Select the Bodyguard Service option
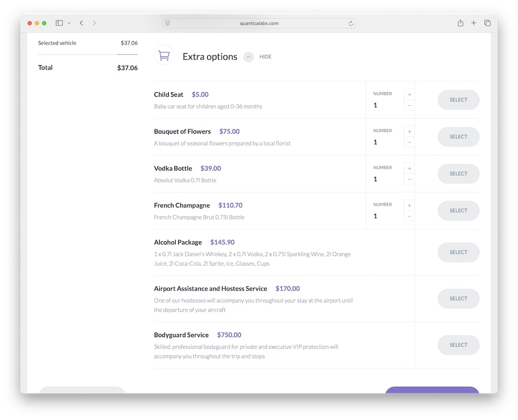 click(x=458, y=345)
